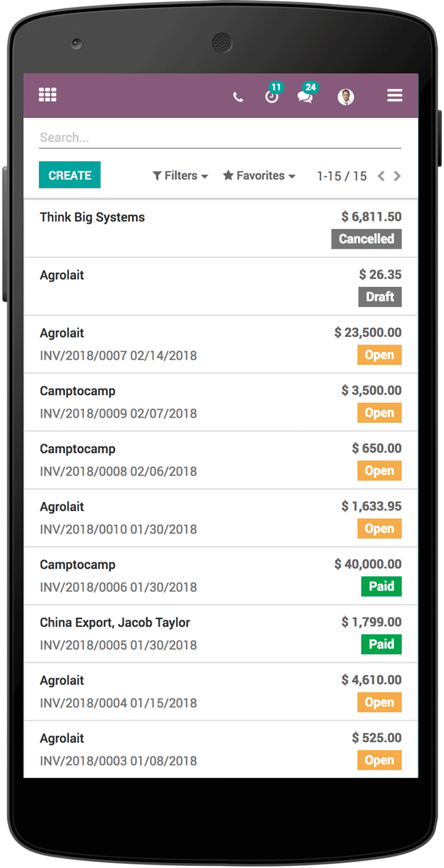Click the previous page arrow
The width and height of the screenshot is (444, 868).
(x=380, y=176)
